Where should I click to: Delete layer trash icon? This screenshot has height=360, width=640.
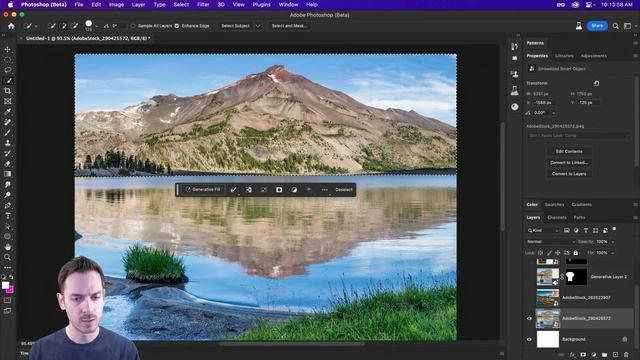(x=626, y=355)
